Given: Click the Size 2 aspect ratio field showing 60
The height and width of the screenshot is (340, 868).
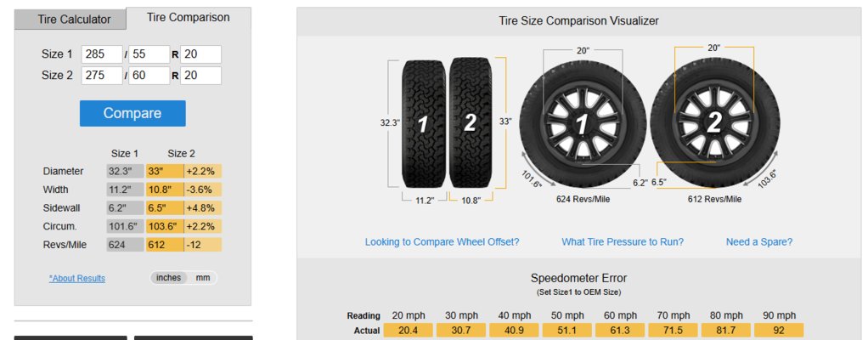Looking at the screenshot, I should (149, 76).
